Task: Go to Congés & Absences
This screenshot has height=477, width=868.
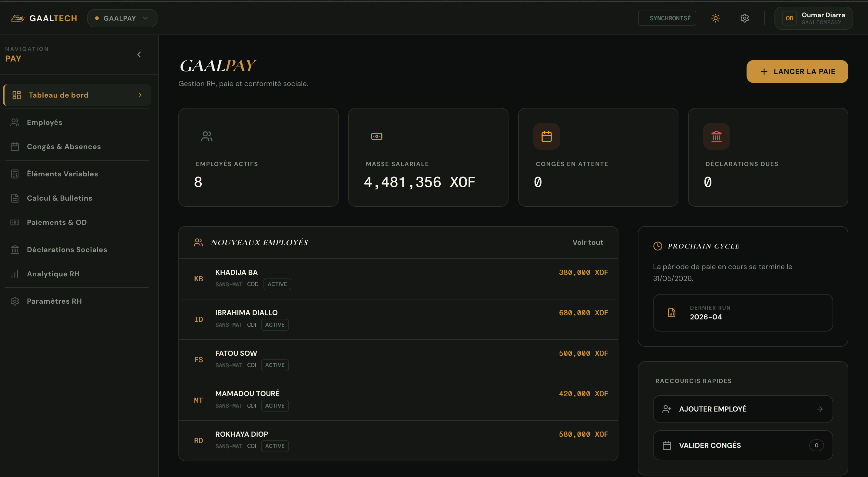Action: pyautogui.click(x=77, y=147)
